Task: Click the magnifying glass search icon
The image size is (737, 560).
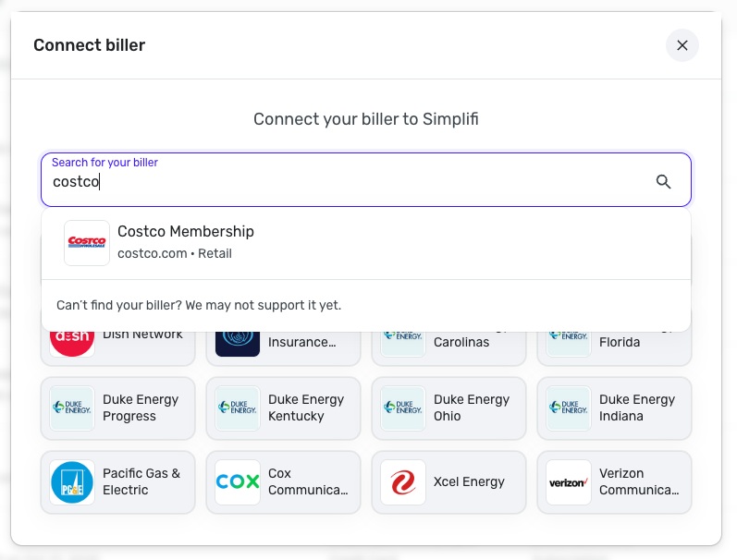Action: pos(663,181)
